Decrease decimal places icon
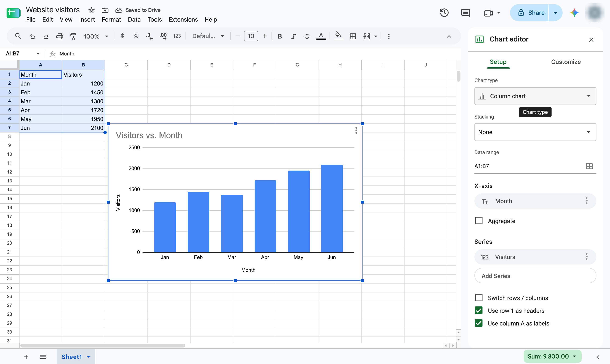This screenshot has width=610, height=364. [149, 36]
